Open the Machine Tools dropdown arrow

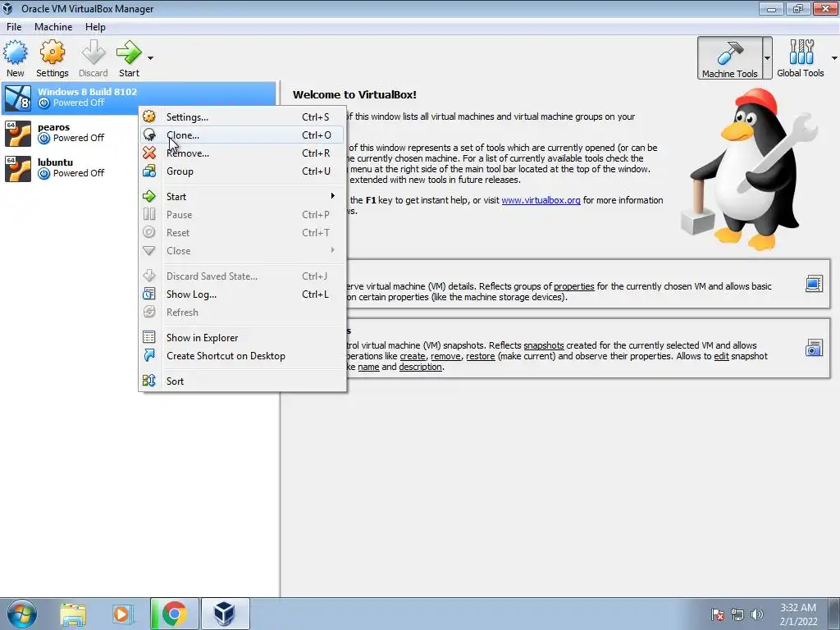pyautogui.click(x=767, y=58)
